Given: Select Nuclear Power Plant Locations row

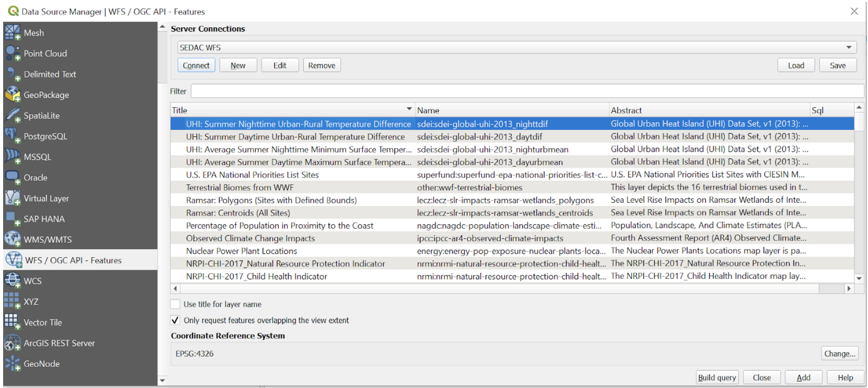Looking at the screenshot, I should coord(512,251).
